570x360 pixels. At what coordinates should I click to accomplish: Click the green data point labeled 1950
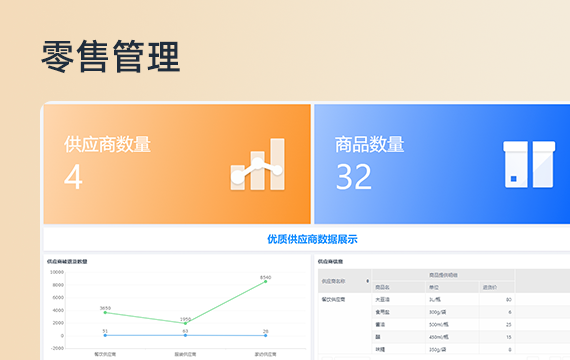click(x=185, y=323)
